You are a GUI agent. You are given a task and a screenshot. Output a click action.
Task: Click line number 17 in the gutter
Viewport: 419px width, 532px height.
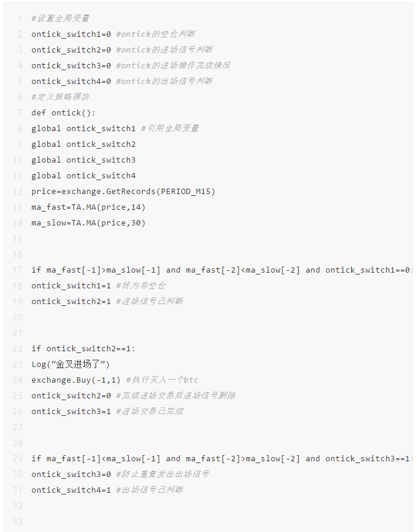click(18, 270)
